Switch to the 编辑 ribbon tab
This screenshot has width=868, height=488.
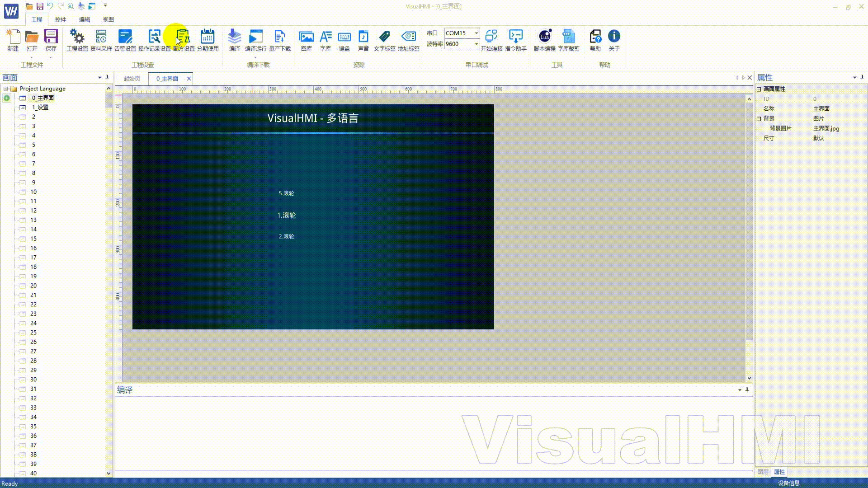coord(85,19)
